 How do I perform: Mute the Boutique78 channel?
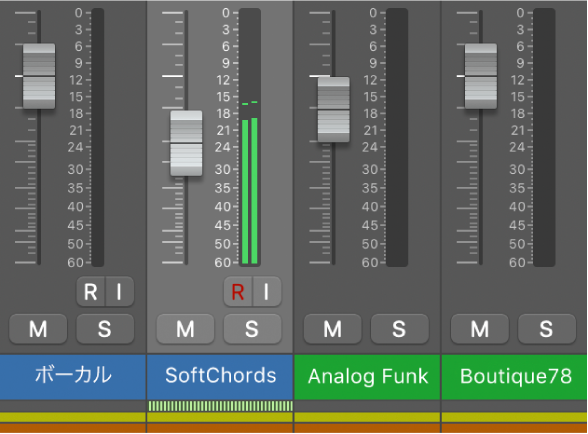pyautogui.click(x=480, y=329)
